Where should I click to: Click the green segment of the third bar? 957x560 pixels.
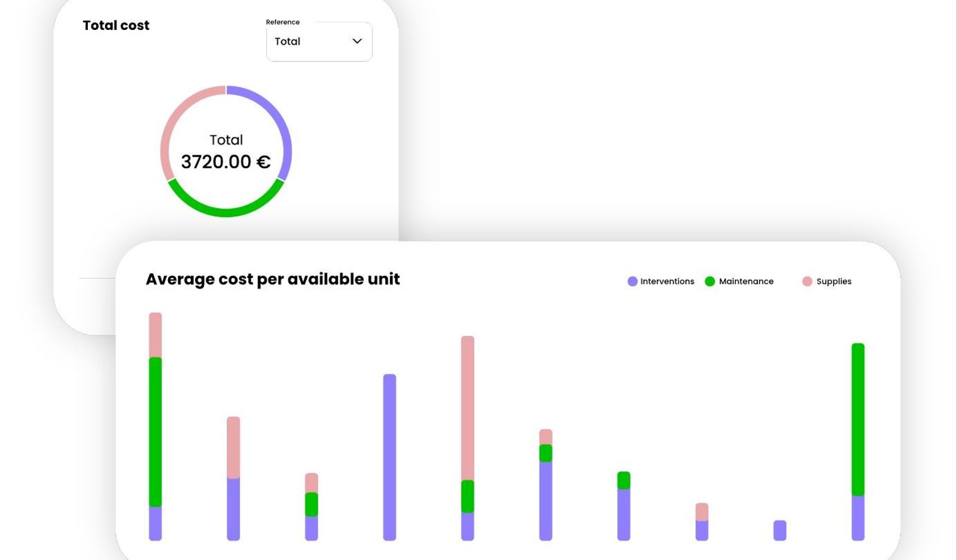[312, 504]
